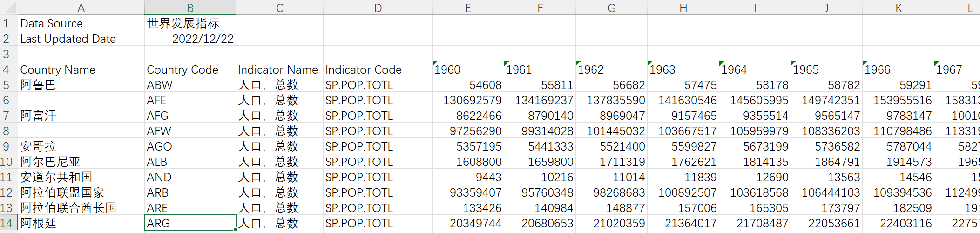980x233 pixels.
Task: Click the country code cell ALB
Action: click(190, 162)
